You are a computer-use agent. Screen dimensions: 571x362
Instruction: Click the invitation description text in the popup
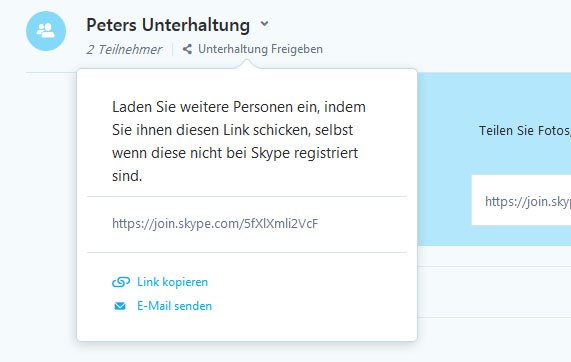(239, 141)
